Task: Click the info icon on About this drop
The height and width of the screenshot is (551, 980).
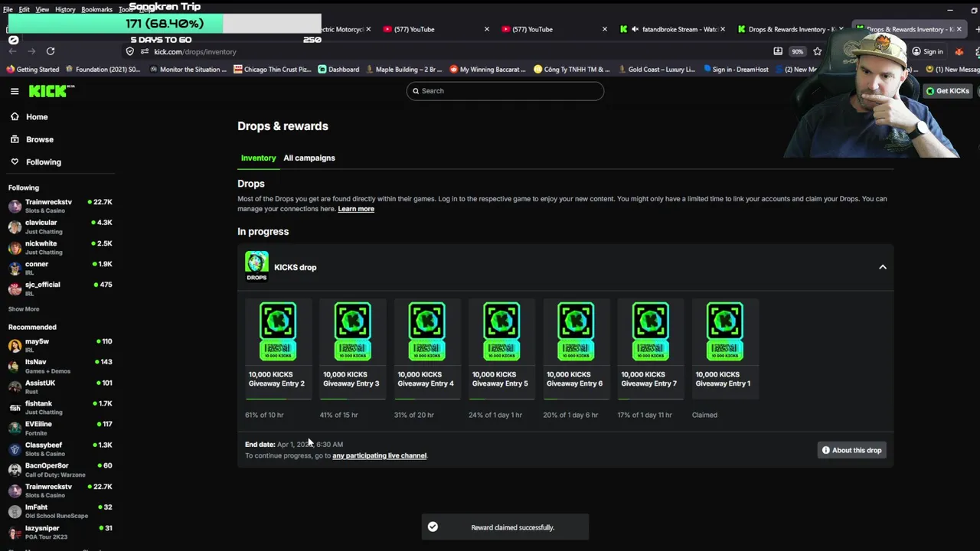Action: 826,450
